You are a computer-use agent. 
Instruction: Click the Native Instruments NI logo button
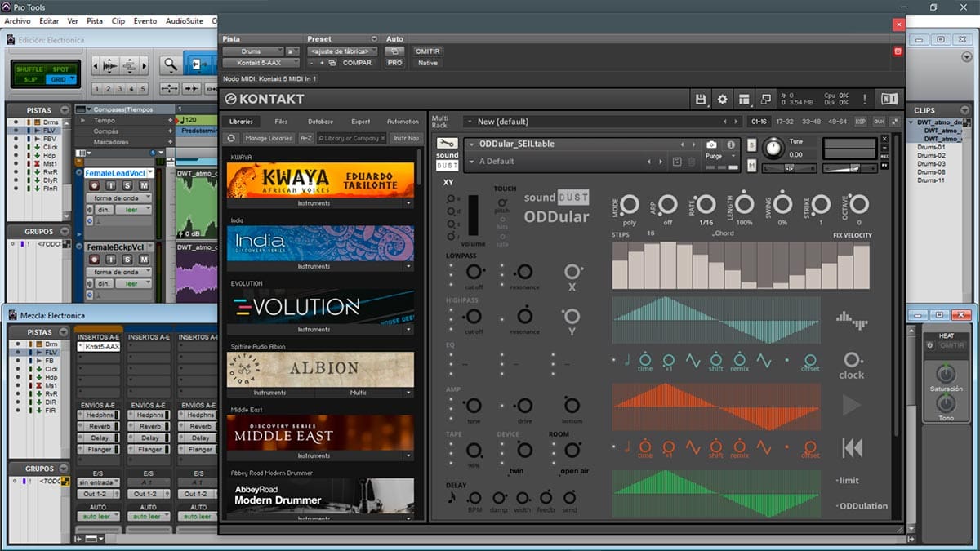[x=889, y=99]
